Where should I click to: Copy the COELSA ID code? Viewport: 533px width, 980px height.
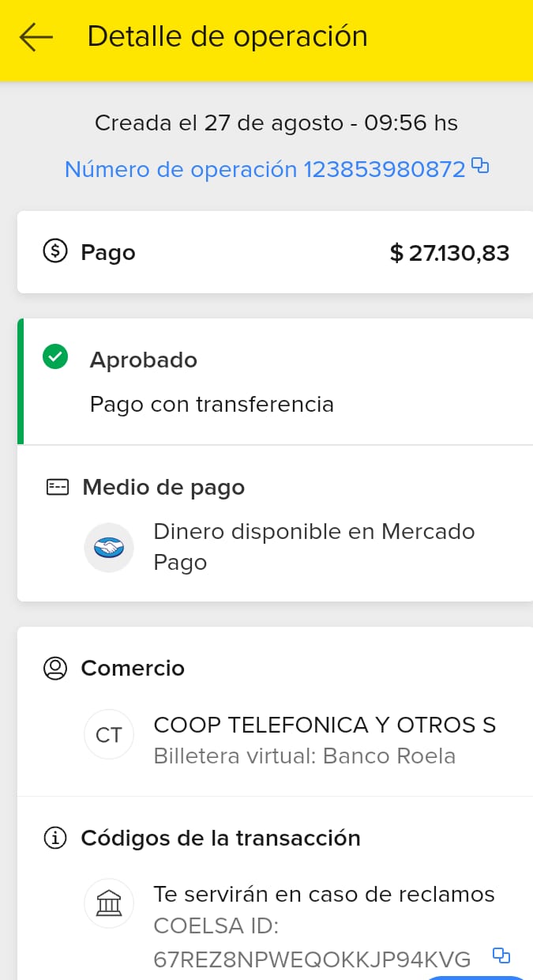[x=501, y=955]
